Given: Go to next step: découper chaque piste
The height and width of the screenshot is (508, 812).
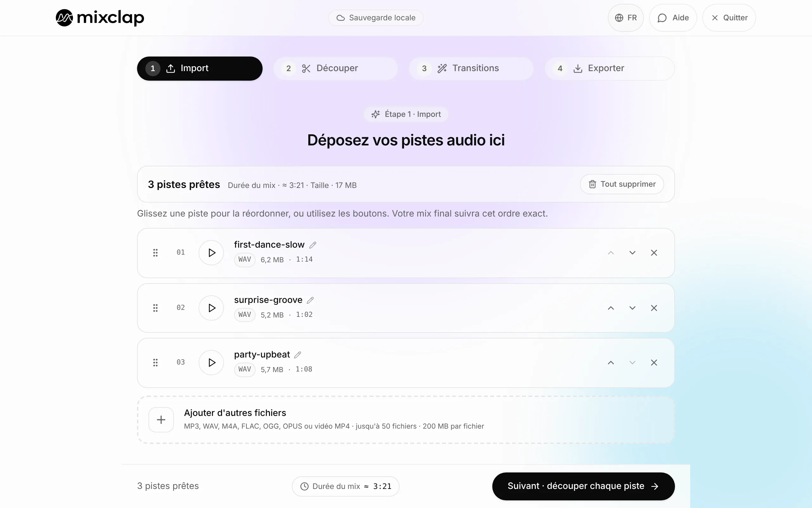Looking at the screenshot, I should click(x=584, y=486).
